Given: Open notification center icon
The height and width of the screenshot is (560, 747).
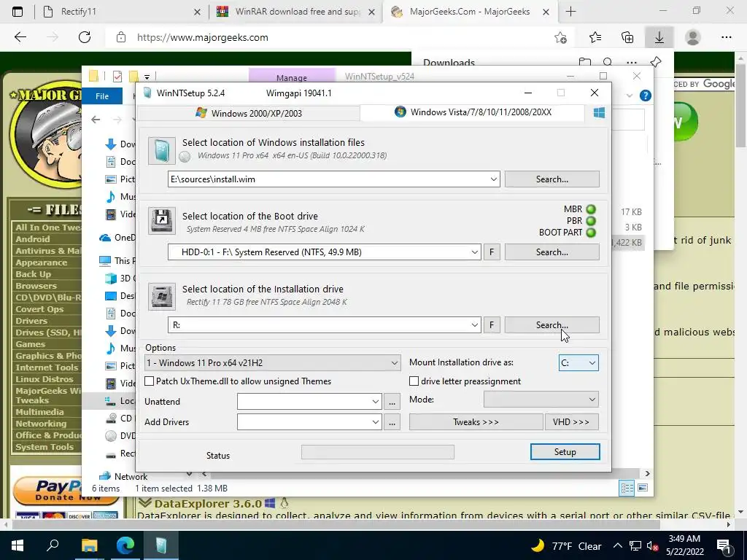Looking at the screenshot, I should point(724,545).
